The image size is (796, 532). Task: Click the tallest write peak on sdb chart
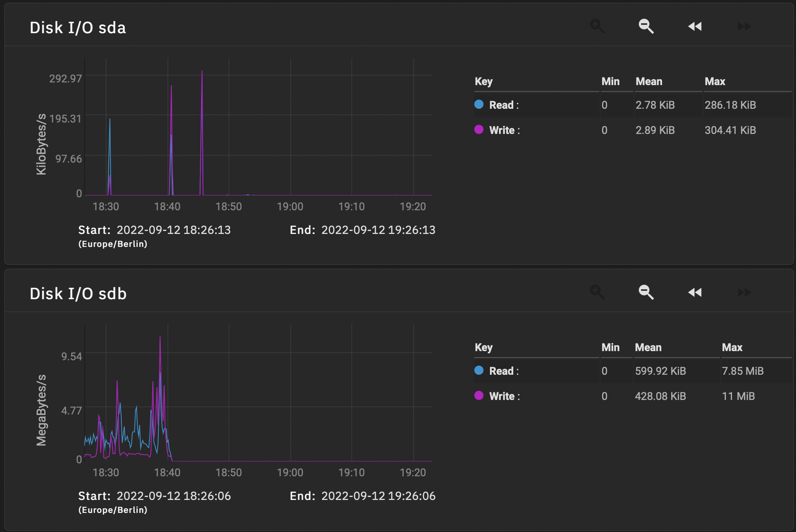160,337
